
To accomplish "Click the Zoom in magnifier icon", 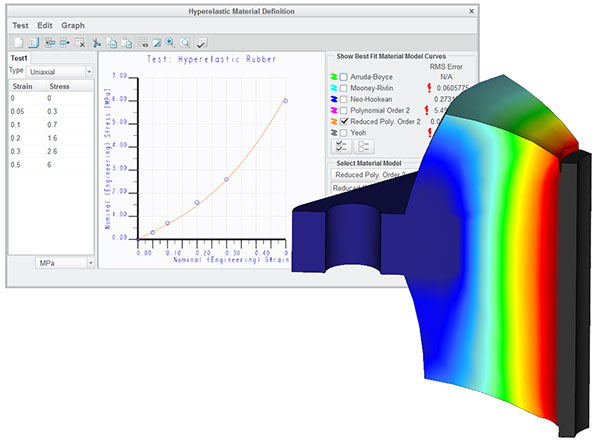I will (170, 42).
